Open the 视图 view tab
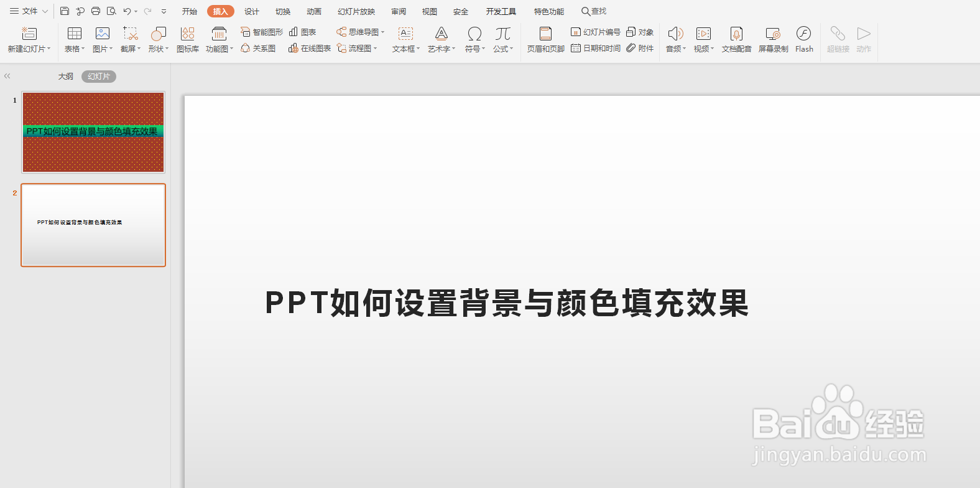The height and width of the screenshot is (488, 980). (x=430, y=11)
